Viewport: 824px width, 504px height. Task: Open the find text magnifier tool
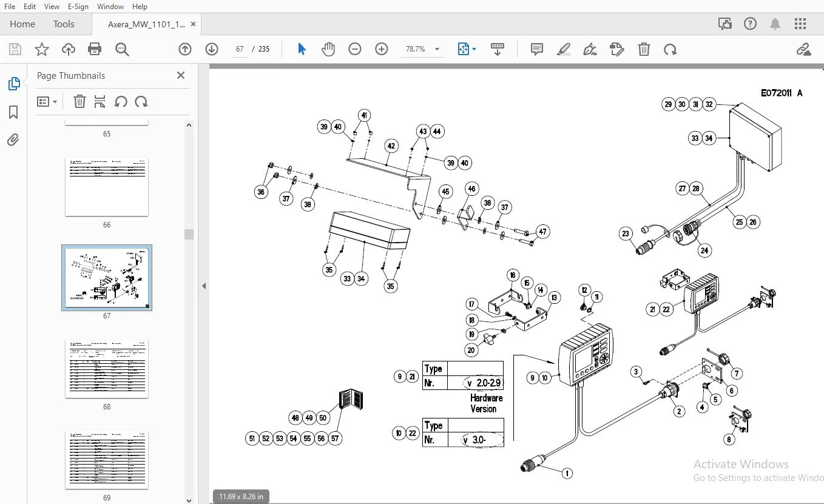tap(122, 50)
